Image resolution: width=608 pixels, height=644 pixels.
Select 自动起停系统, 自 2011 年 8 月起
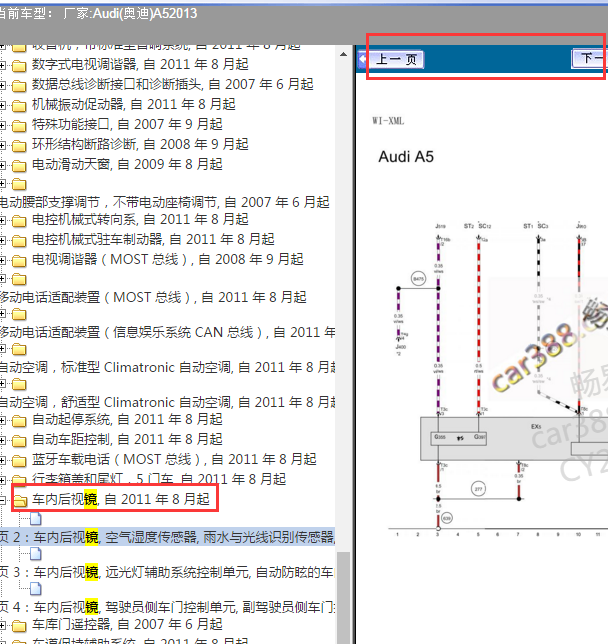127,419
